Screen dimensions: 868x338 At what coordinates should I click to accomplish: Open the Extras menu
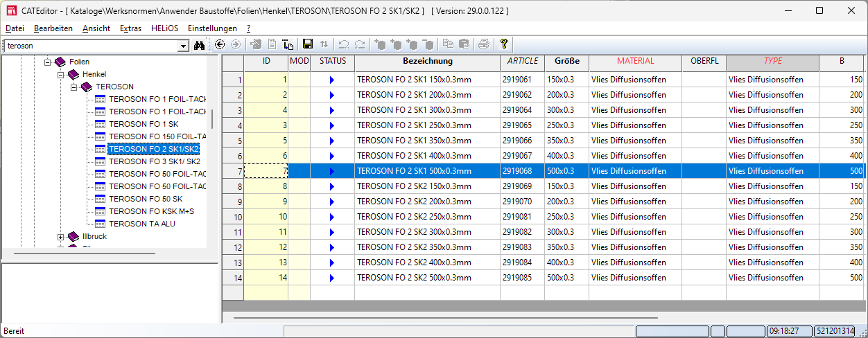pyautogui.click(x=130, y=28)
